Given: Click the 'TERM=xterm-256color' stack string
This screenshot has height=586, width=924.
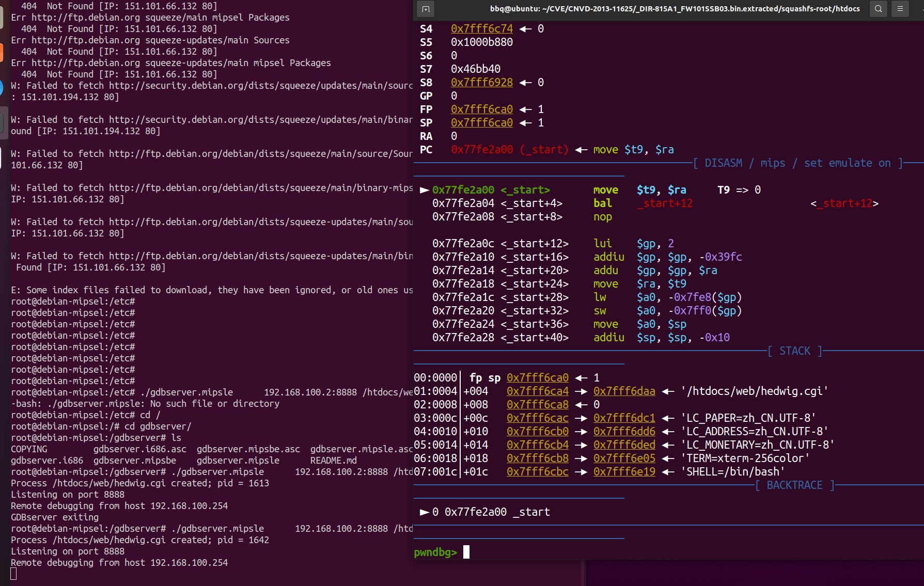Looking at the screenshot, I should tap(745, 458).
